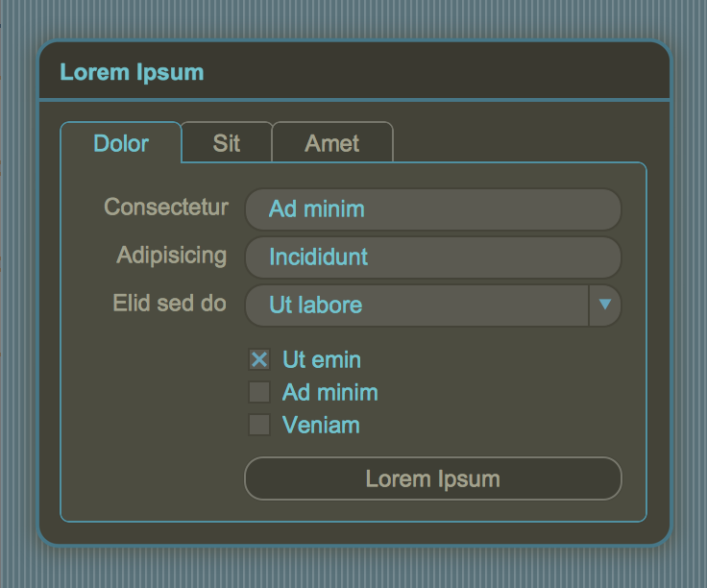Click the 'Elid sed do' field label

coord(169,303)
